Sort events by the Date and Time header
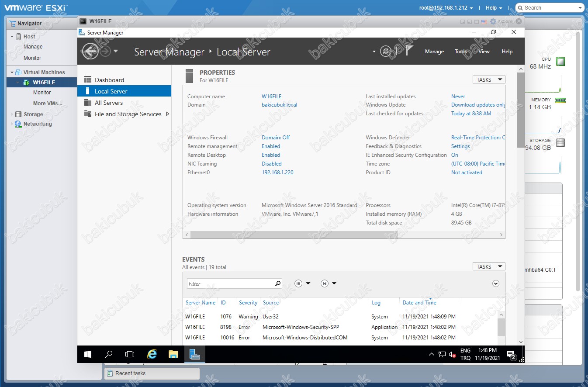This screenshot has height=387, width=588. 419,303
